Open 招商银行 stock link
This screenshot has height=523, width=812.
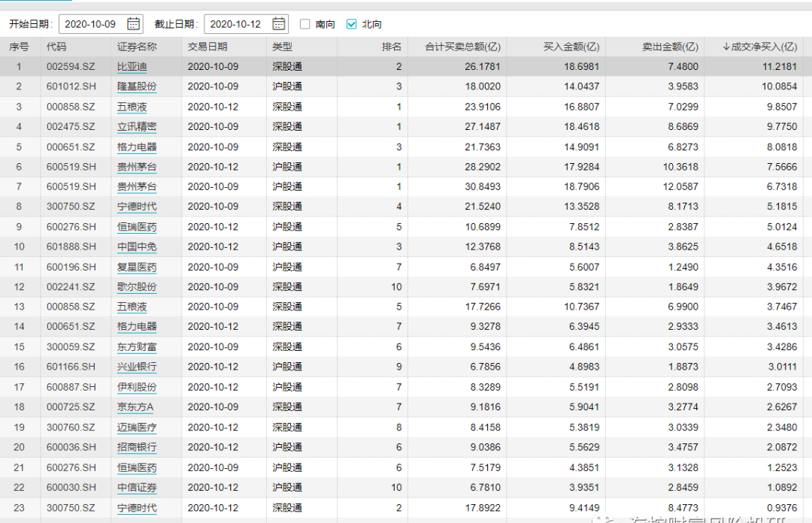(137, 447)
